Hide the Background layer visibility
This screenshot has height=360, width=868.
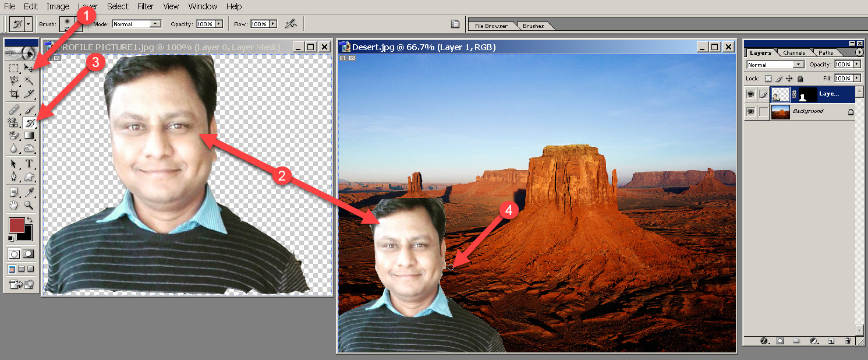point(751,112)
